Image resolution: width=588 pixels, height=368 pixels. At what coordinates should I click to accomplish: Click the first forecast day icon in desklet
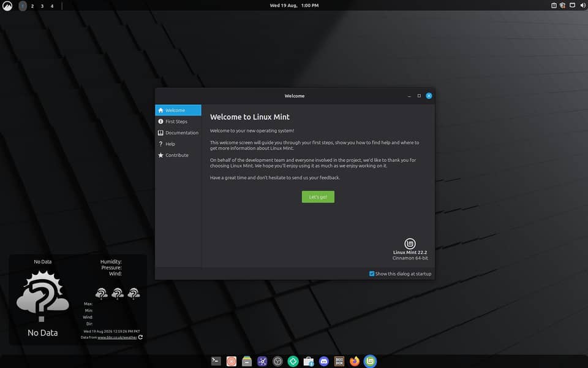(x=101, y=293)
